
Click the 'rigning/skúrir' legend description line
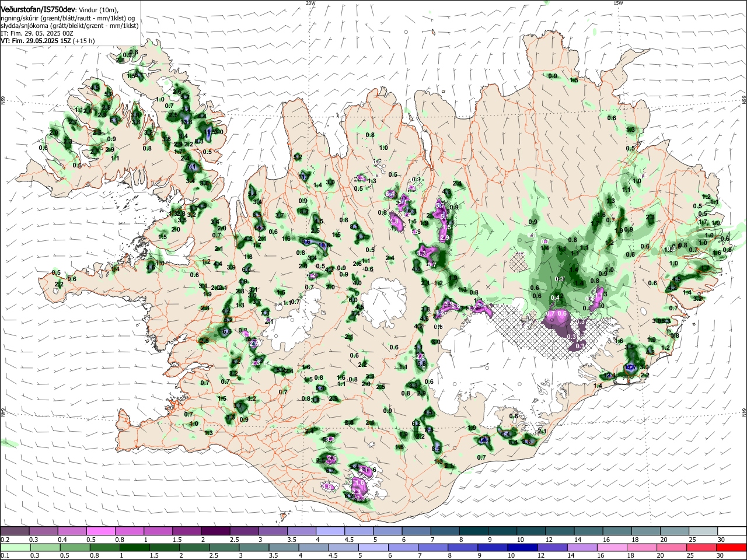tap(69, 18)
